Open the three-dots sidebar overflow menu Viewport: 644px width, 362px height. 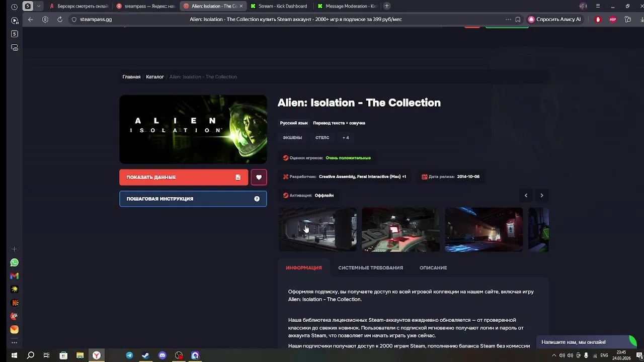pos(14,342)
